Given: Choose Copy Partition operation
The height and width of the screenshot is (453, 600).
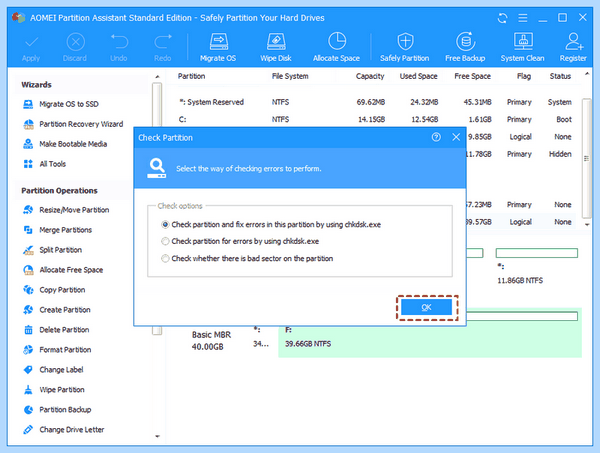Looking at the screenshot, I should [x=54, y=290].
